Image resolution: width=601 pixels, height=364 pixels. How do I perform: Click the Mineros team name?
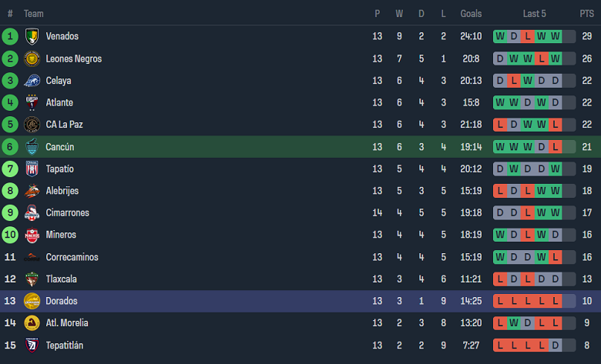pos(61,235)
